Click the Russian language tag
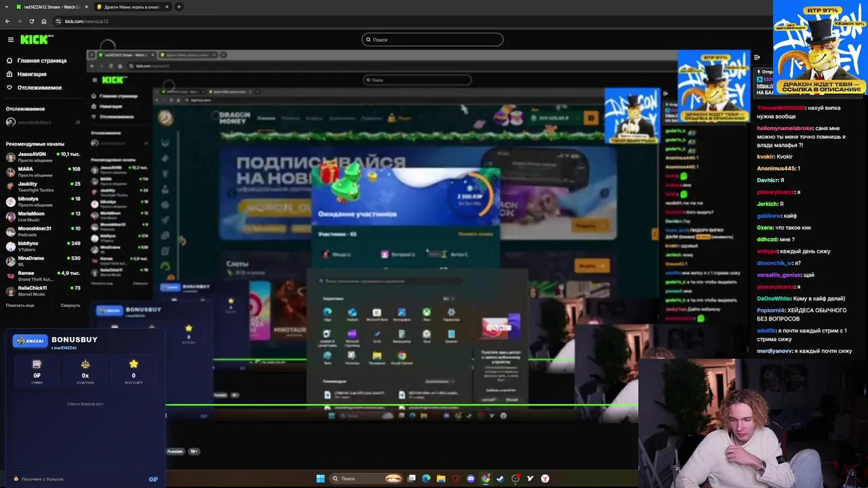Viewport: 868px width, 488px height. [175, 451]
